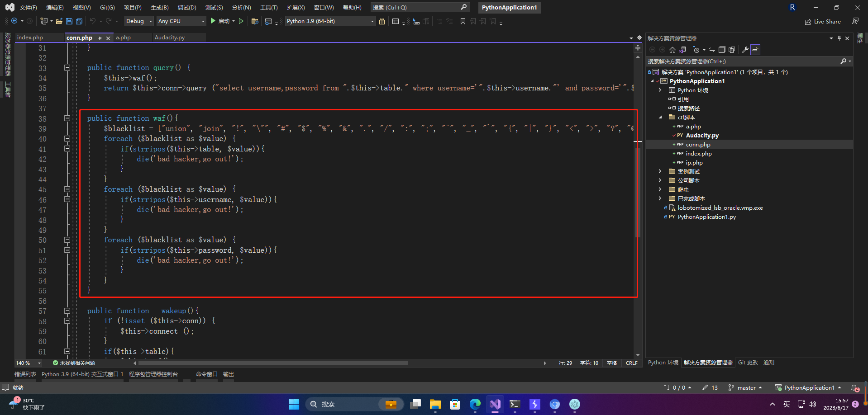Collapse All icon in Solution Explorer
This screenshot has width=868, height=415.
tap(722, 50)
